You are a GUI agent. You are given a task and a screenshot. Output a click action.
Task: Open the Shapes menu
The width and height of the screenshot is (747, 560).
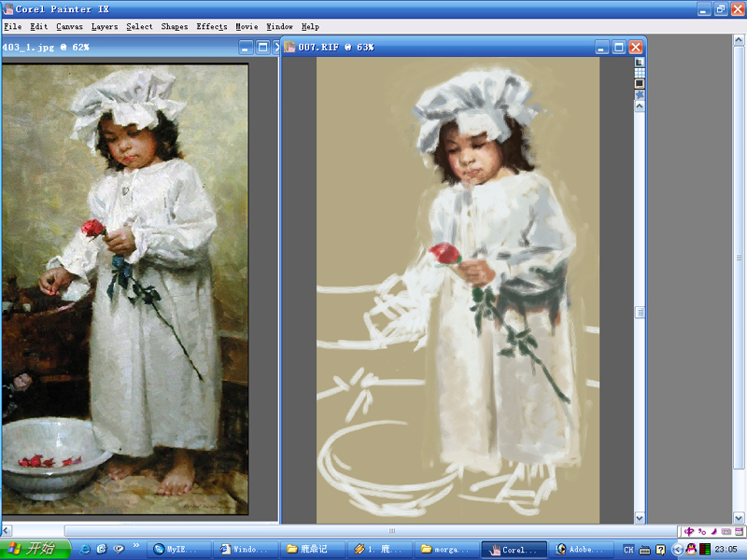click(x=175, y=27)
